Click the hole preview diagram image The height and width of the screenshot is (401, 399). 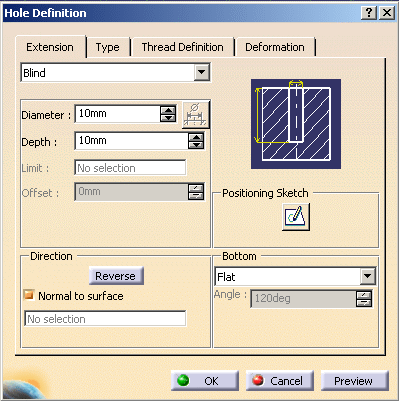point(296,124)
